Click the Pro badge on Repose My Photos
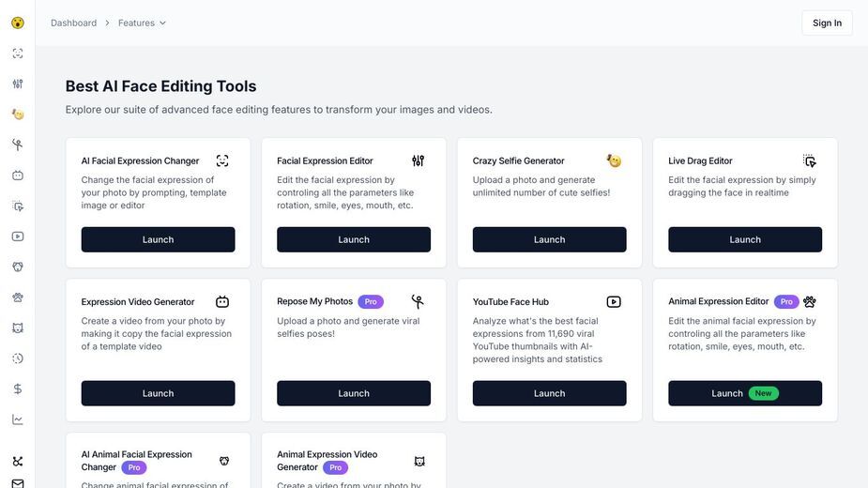This screenshot has height=488, width=868. coord(371,302)
